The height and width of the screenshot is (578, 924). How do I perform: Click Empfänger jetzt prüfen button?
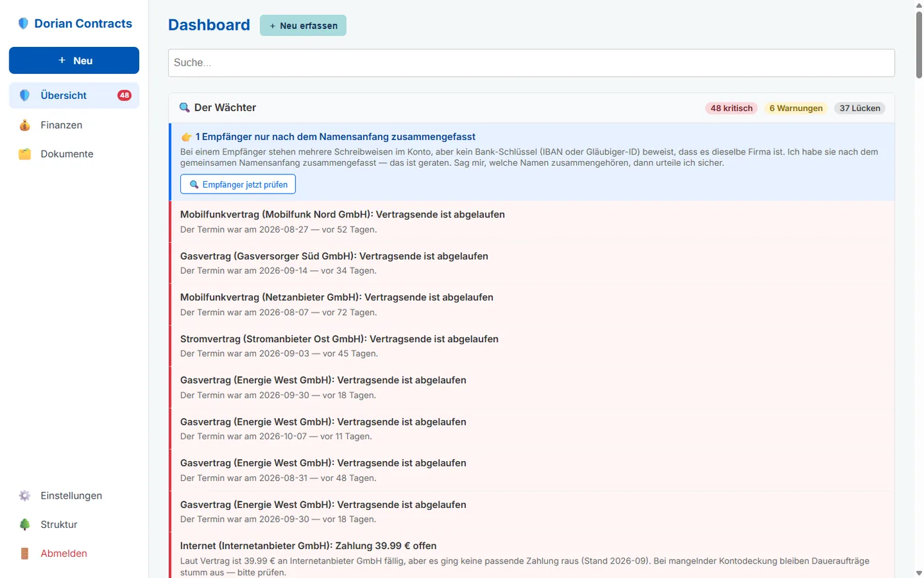pyautogui.click(x=238, y=184)
